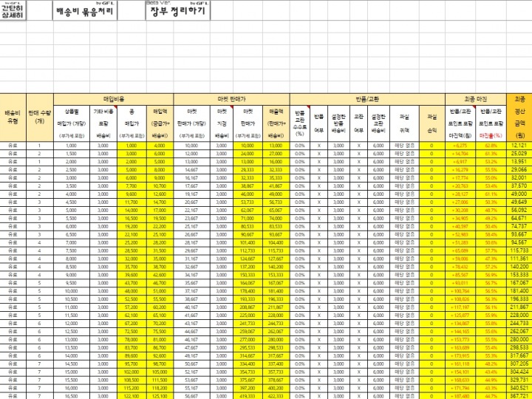Click the 12,121 settlement amount cell

coord(519,146)
